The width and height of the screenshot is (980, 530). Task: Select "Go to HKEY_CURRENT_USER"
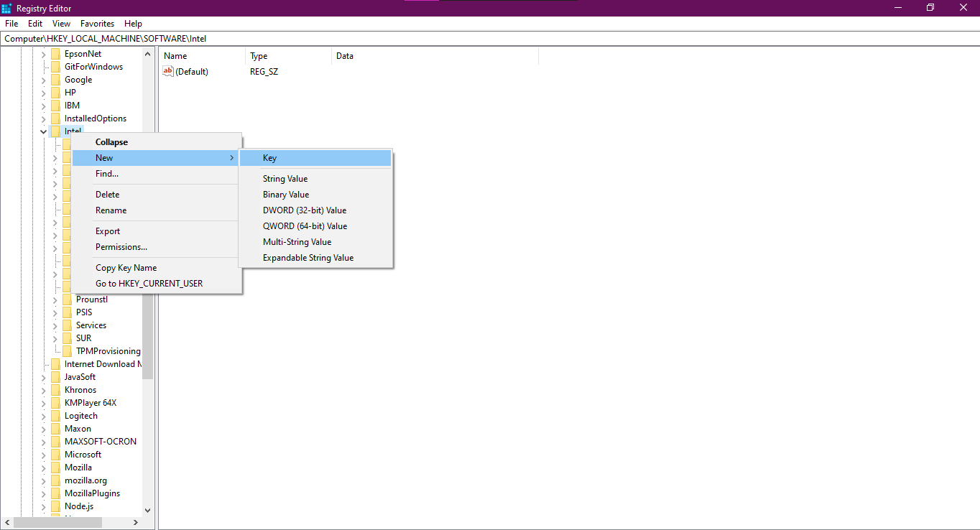click(x=149, y=283)
